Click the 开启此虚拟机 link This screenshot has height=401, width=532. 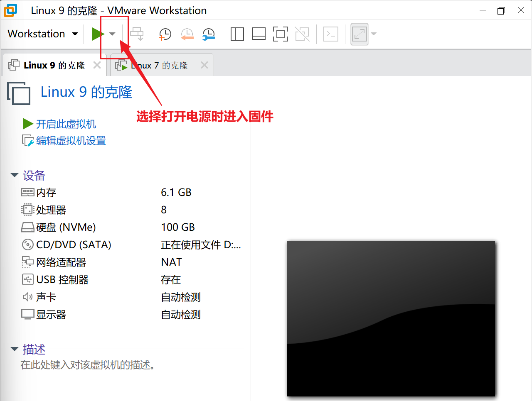tap(66, 124)
